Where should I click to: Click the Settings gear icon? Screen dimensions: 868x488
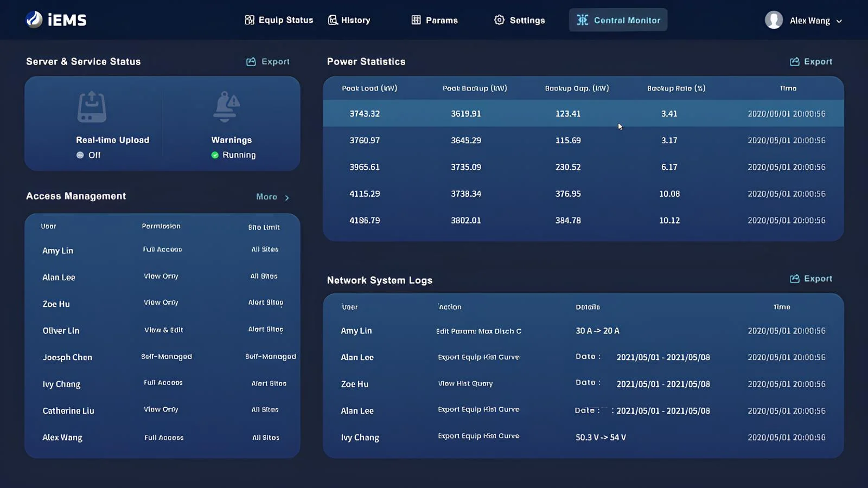499,20
